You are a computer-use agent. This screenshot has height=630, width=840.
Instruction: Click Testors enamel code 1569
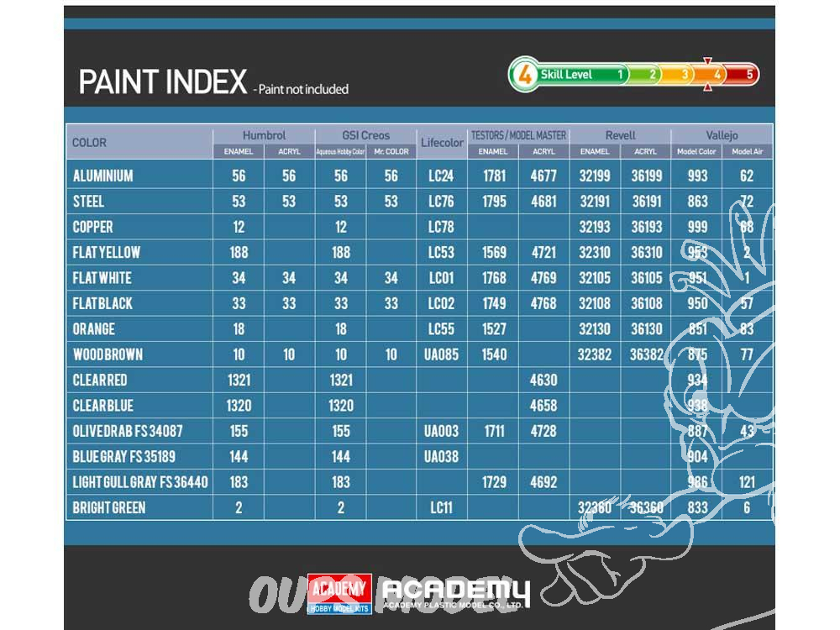[493, 252]
